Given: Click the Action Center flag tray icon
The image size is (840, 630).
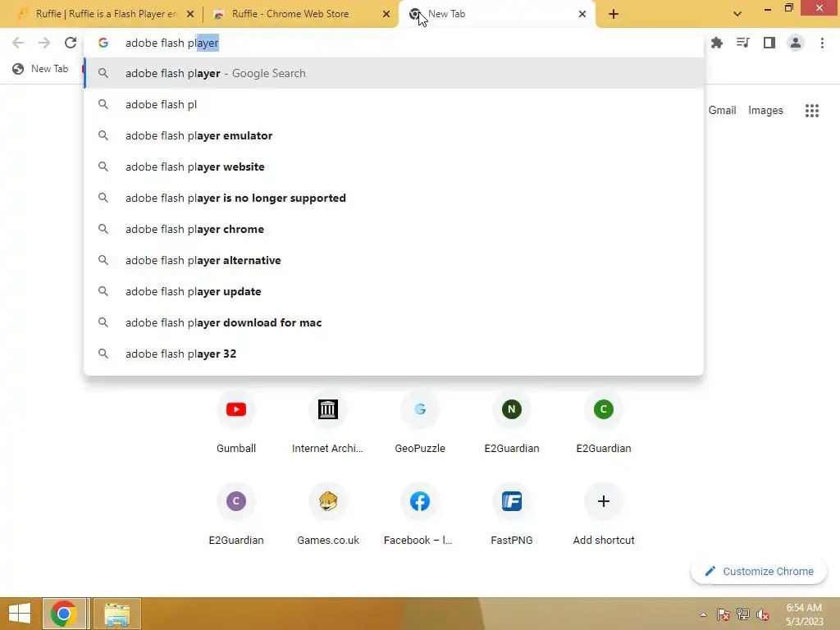Looking at the screenshot, I should click(723, 614).
